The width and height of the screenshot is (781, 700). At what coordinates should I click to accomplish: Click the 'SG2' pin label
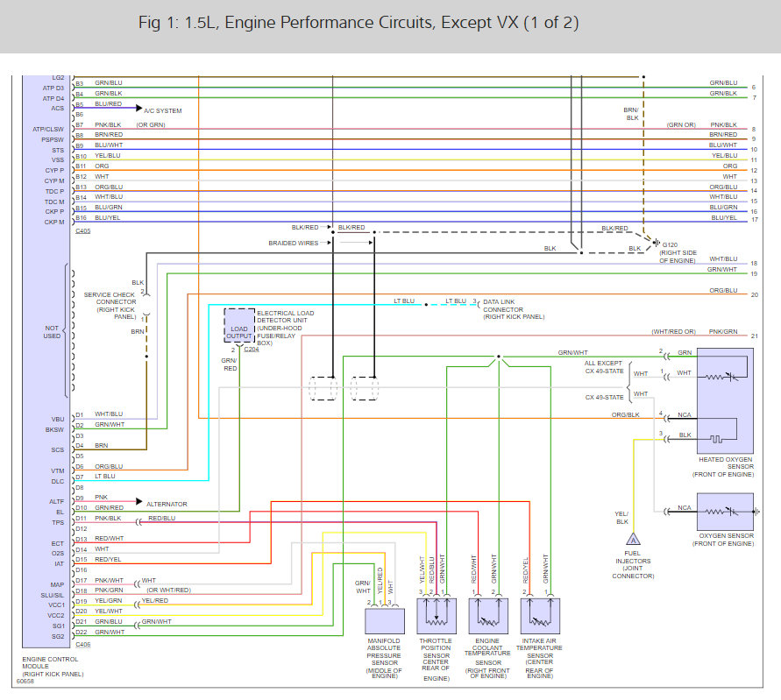coord(58,637)
